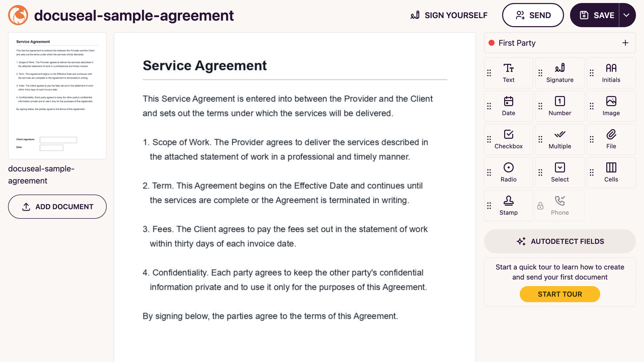Select the Date field tool

click(509, 106)
